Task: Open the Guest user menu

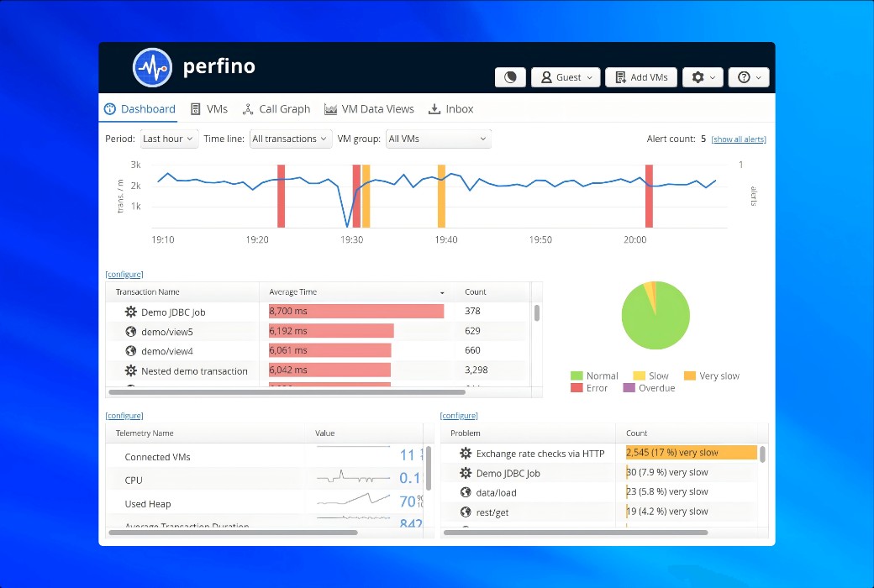Action: 566,77
